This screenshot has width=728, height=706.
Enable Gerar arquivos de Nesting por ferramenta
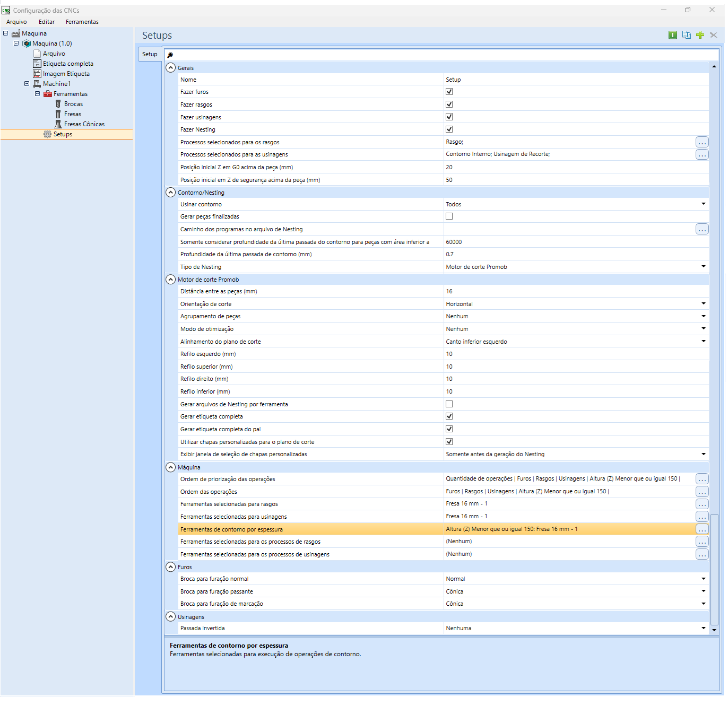click(x=449, y=404)
